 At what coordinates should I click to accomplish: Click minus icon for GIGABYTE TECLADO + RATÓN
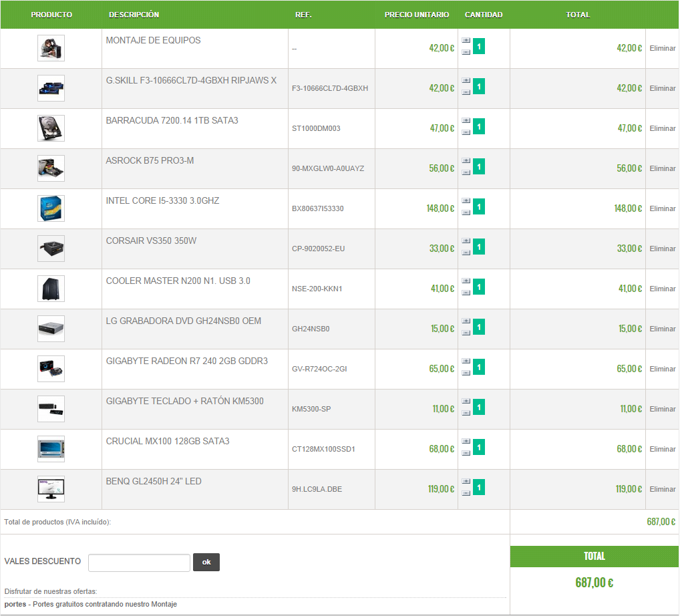coord(466,414)
